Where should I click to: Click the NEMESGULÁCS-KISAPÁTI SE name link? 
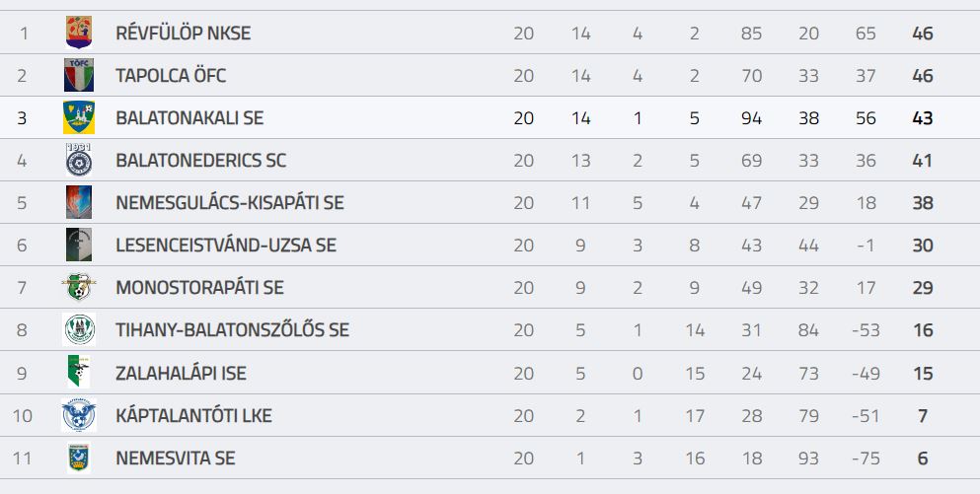pyautogui.click(x=229, y=203)
